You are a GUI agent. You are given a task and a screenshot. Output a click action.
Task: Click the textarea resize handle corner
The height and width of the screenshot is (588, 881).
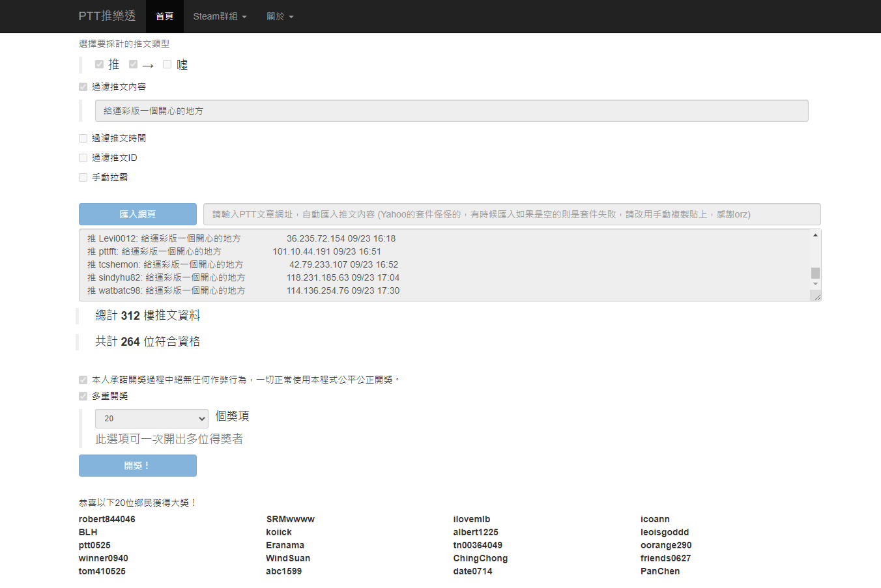point(815,296)
